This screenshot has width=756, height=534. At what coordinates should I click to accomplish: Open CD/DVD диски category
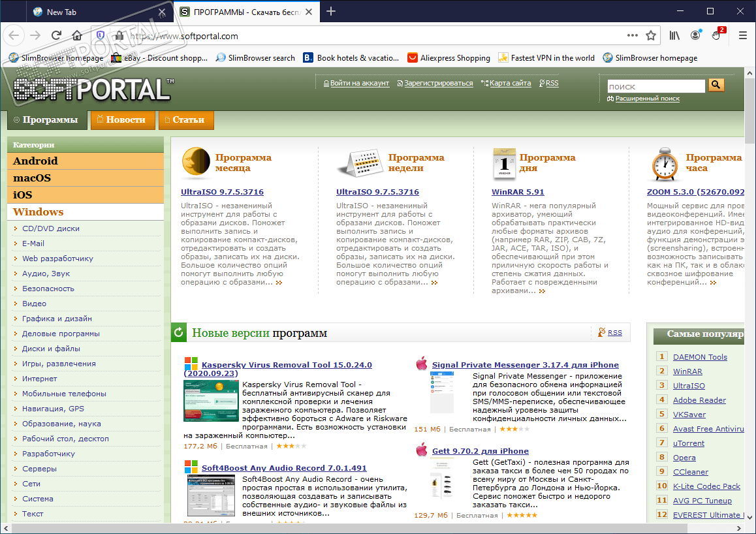pos(51,228)
